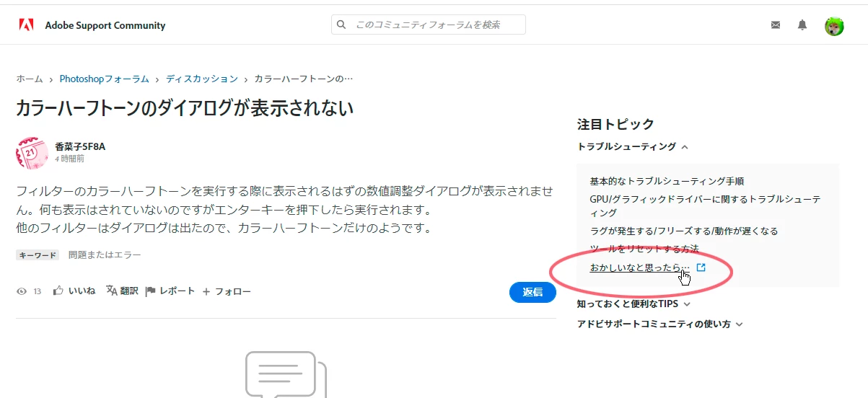868x398 pixels.
Task: Open GPU/グラフィックドライバーに関するトラブルシューティング link
Action: (706, 206)
